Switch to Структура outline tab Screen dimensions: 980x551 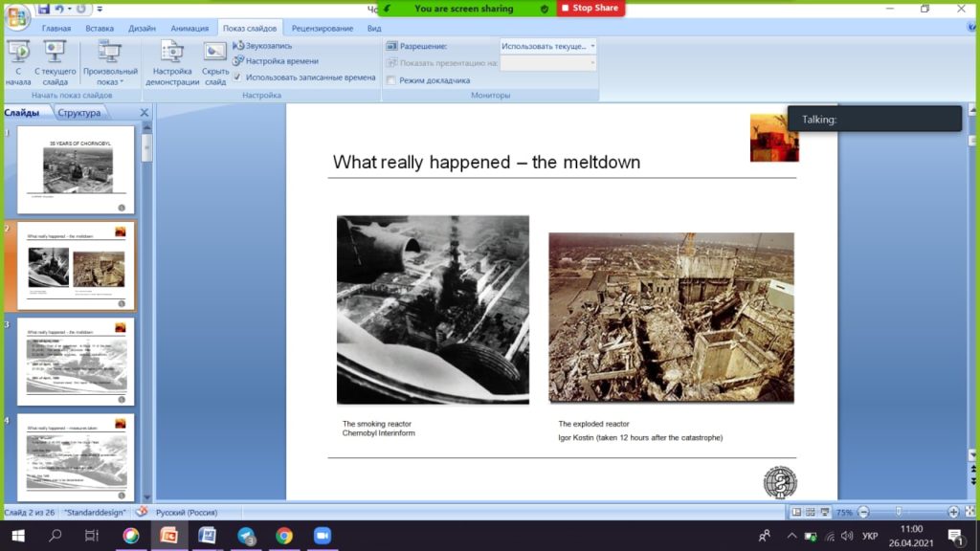point(79,113)
